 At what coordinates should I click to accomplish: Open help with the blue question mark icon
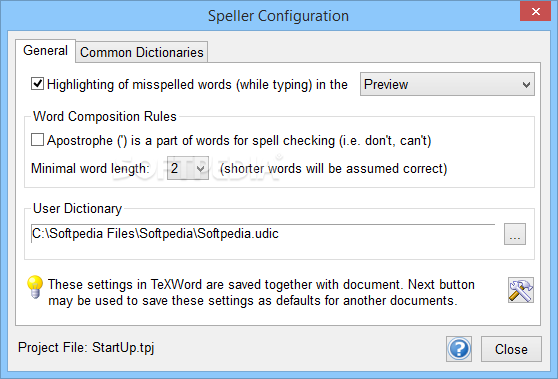[459, 349]
